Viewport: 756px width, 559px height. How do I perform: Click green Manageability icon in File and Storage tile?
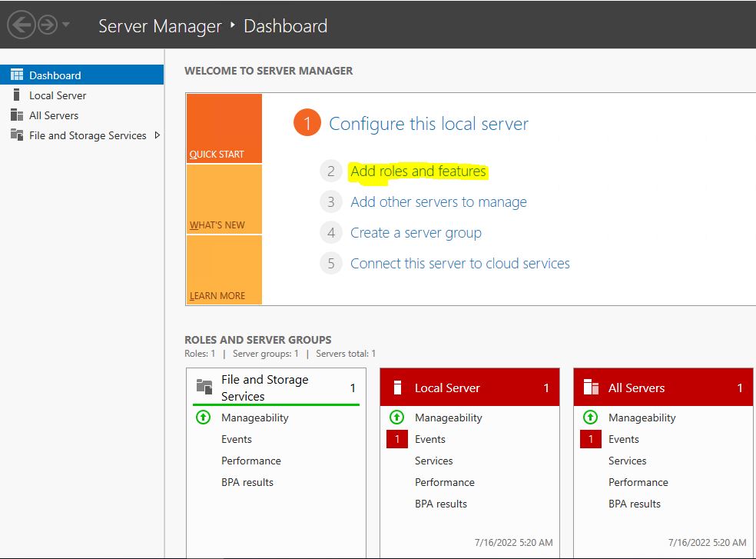(x=204, y=417)
